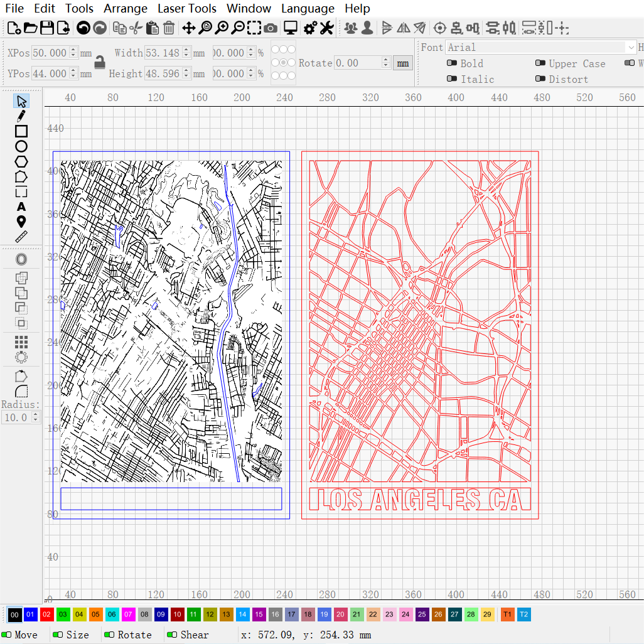Select the Pen drawing tool

[21, 115]
